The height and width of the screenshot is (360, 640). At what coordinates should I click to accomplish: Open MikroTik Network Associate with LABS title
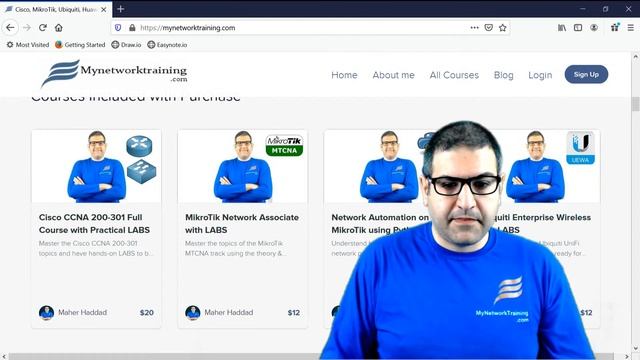(x=242, y=224)
